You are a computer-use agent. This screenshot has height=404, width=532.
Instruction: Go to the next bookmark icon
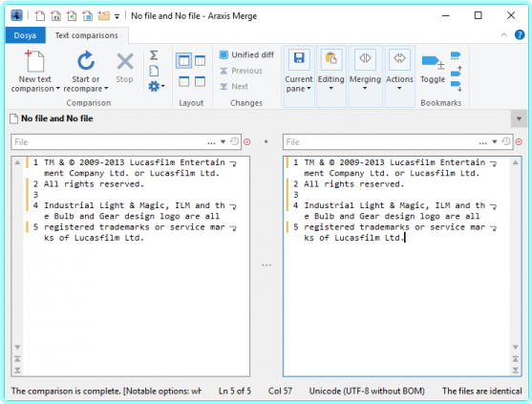(x=456, y=86)
